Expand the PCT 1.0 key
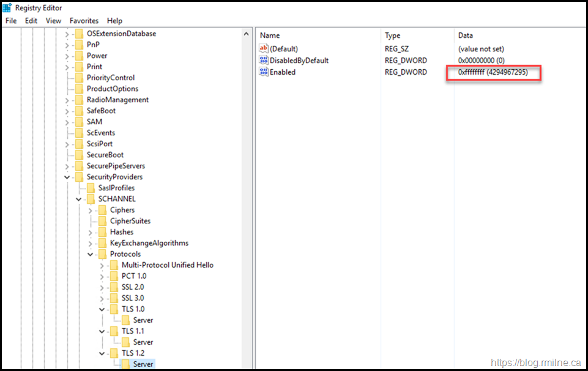The image size is (588, 371). [x=102, y=276]
